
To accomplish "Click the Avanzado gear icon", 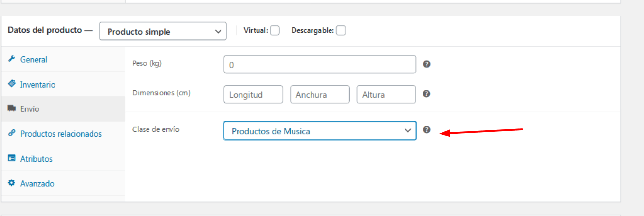I will 12,183.
